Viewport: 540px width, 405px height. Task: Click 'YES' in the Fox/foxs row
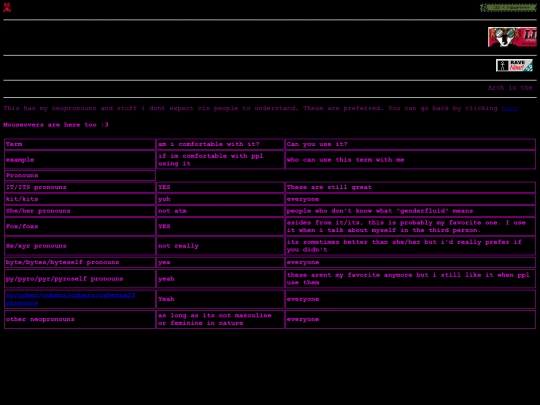[x=220, y=226]
